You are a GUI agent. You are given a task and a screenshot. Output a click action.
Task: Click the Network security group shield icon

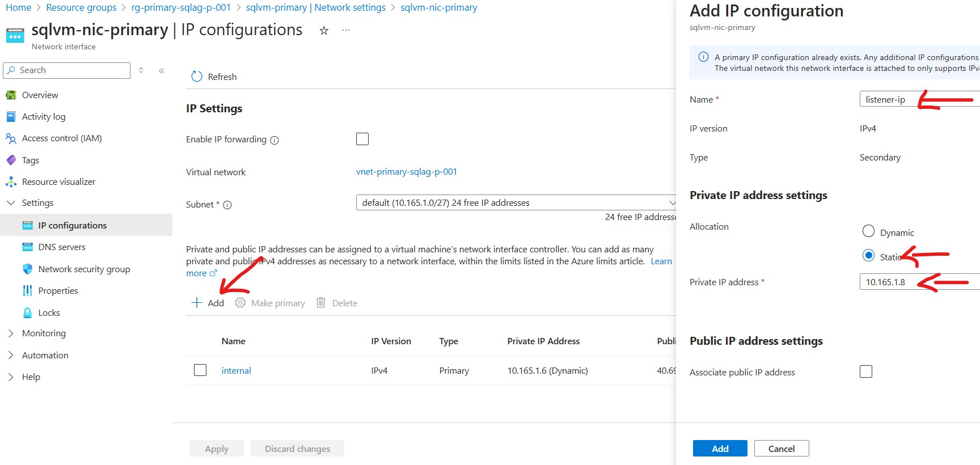click(x=27, y=269)
